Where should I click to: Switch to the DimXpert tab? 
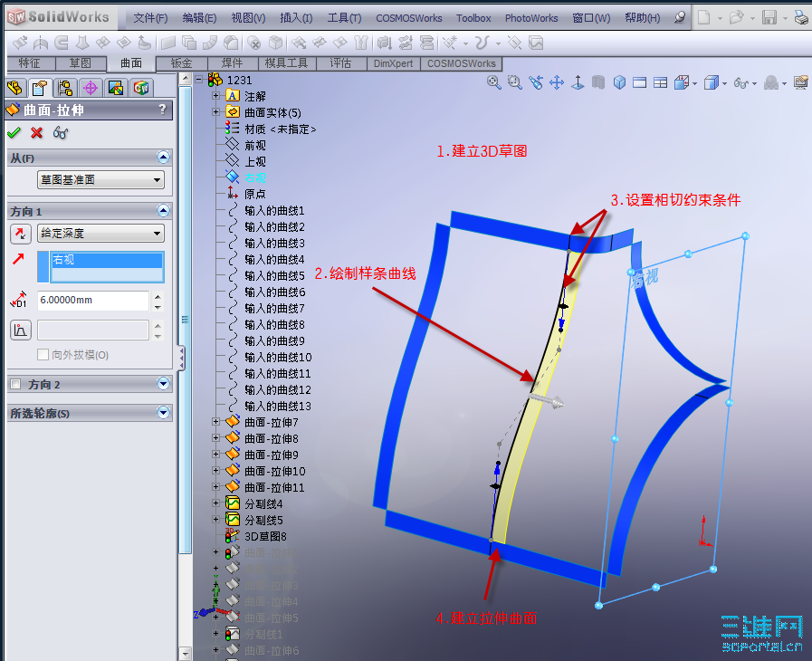[x=394, y=63]
